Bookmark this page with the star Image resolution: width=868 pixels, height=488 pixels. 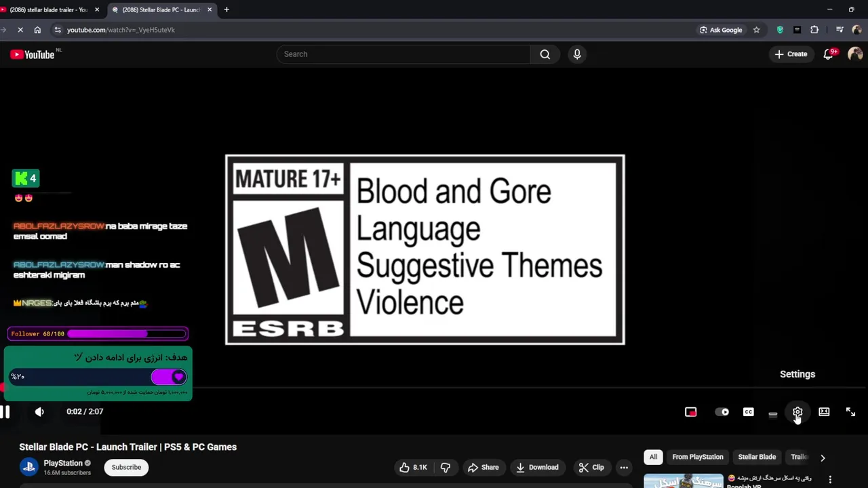pos(756,30)
